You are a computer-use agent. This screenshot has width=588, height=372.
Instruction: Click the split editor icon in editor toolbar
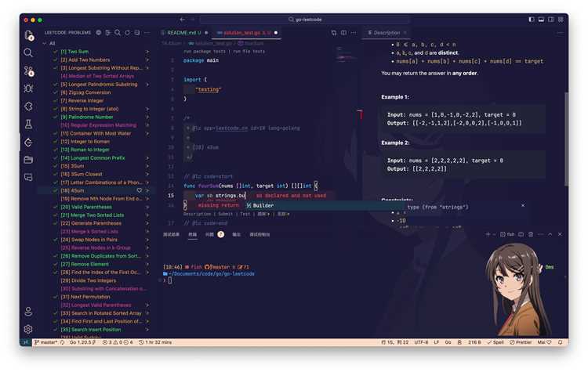(x=344, y=33)
